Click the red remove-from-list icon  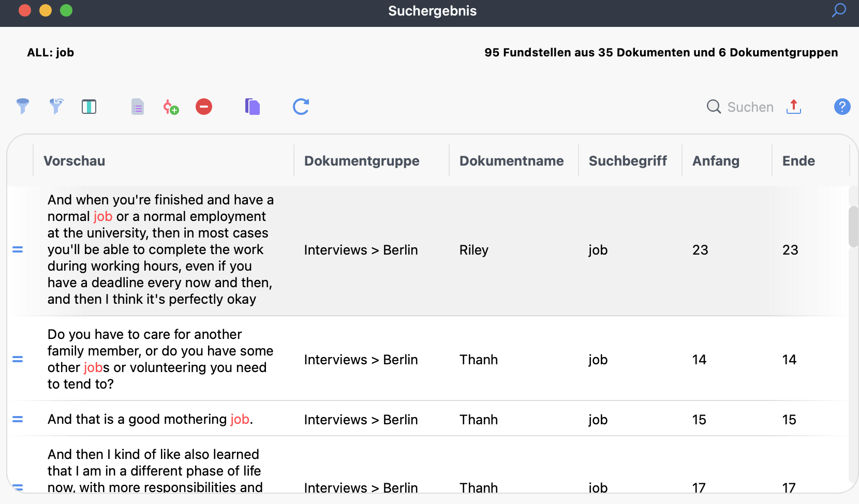[x=204, y=107]
